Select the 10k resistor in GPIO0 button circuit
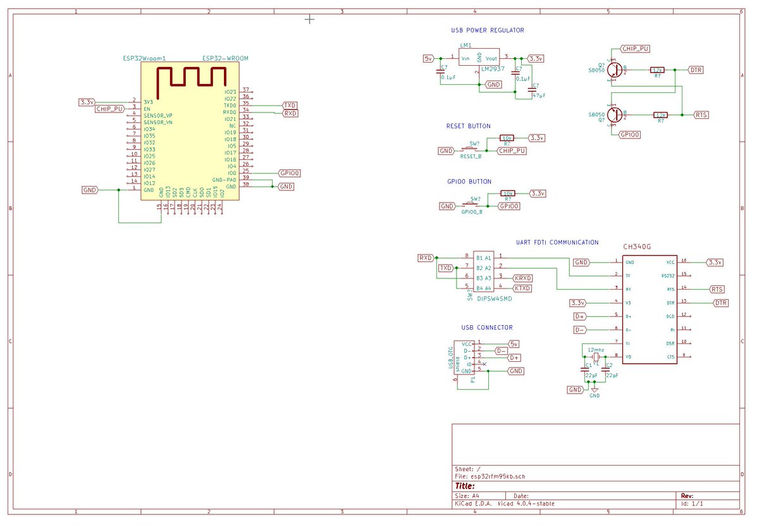 [508, 193]
